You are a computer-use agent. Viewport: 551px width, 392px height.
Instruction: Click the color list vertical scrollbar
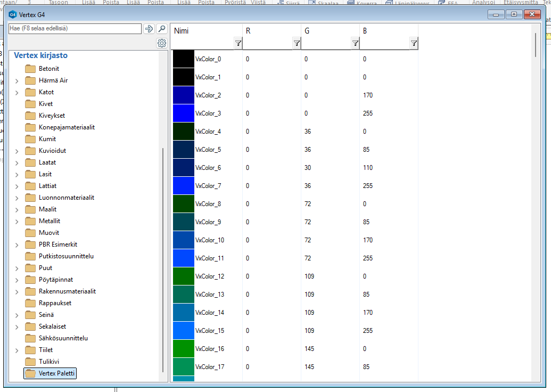click(x=536, y=45)
